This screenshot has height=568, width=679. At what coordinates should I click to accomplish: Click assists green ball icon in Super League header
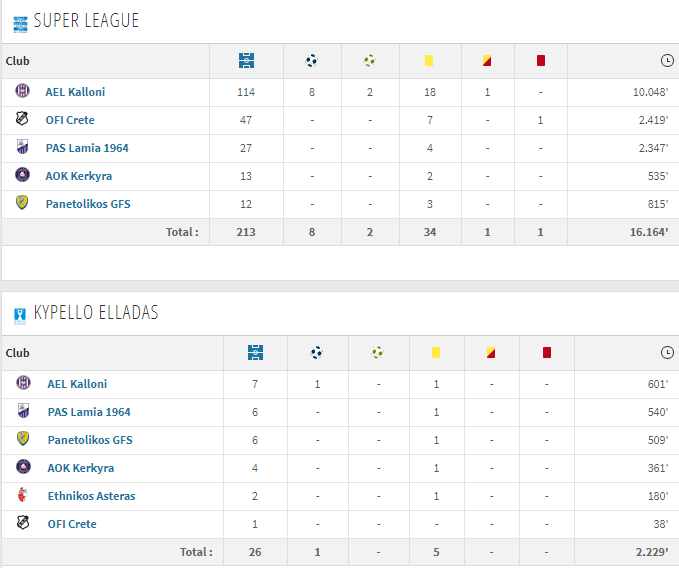(x=369, y=61)
